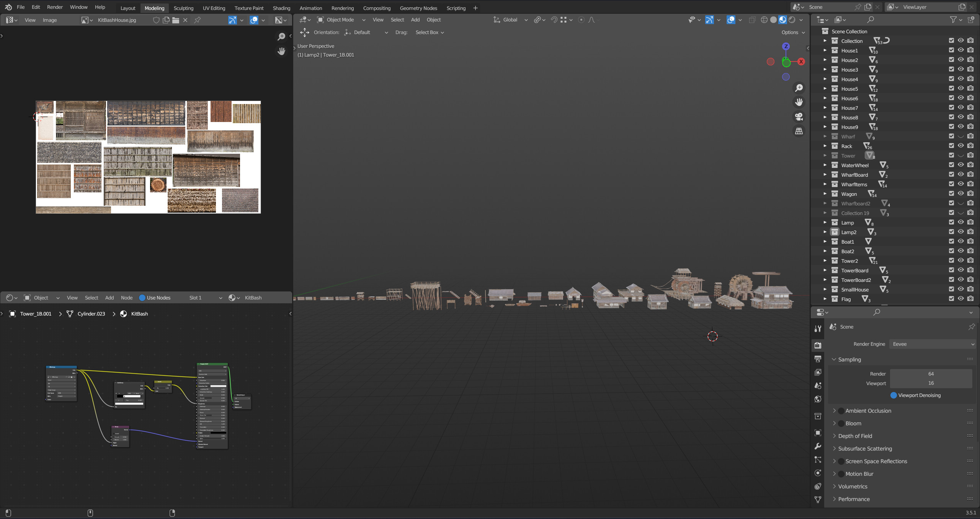Open the Render properties tab
The image size is (980, 519).
818,345
